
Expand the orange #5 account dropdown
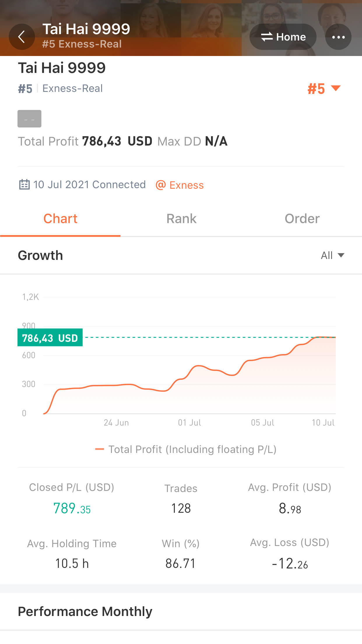324,88
